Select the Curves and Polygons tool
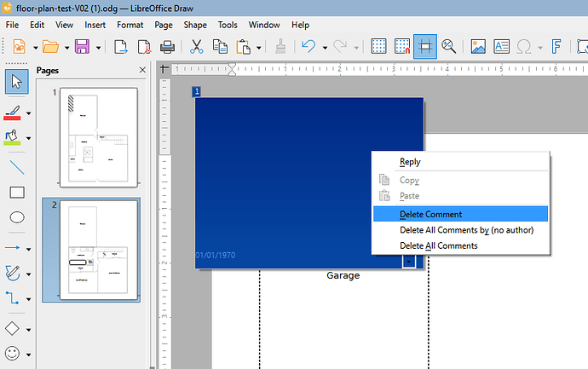 coord(13,273)
